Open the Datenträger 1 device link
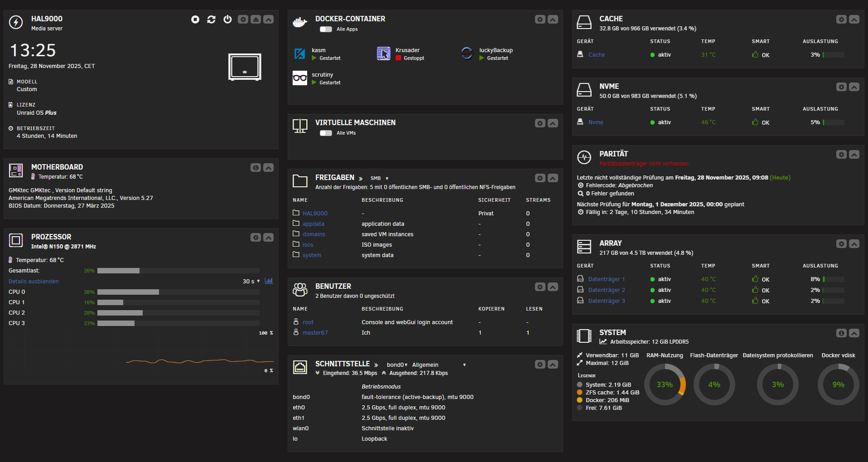 tap(606, 279)
